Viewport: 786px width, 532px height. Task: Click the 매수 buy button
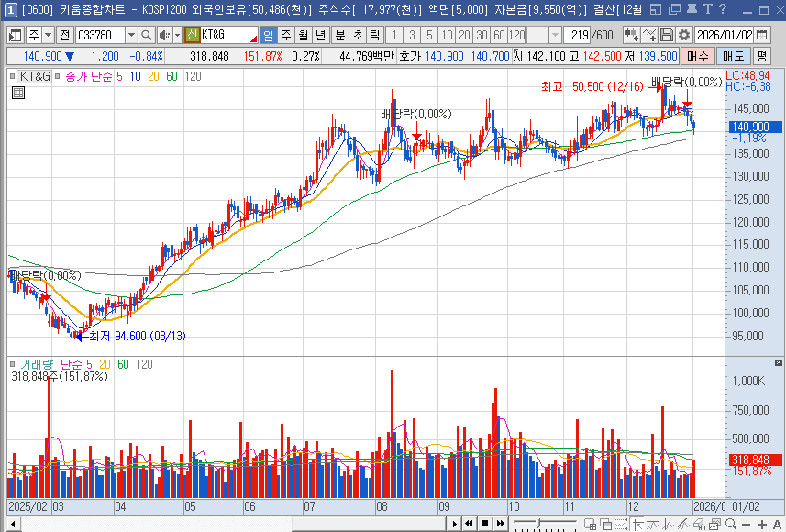coord(697,56)
